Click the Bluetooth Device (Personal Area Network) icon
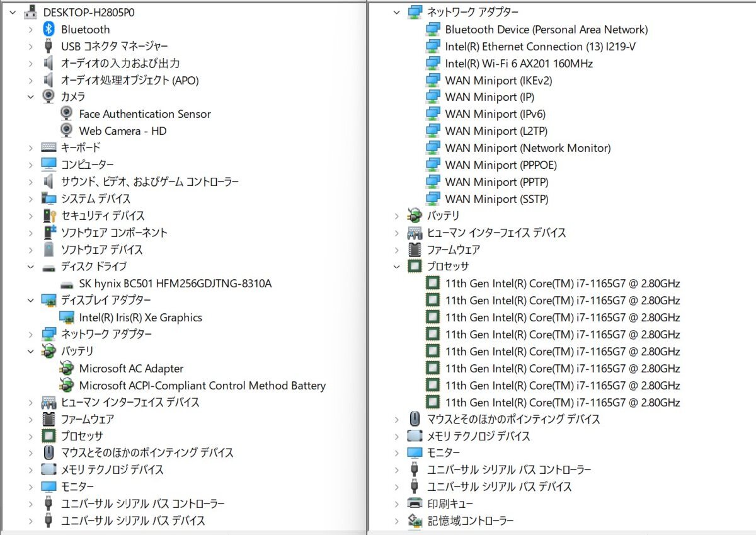Image resolution: width=756 pixels, height=535 pixels. click(433, 29)
